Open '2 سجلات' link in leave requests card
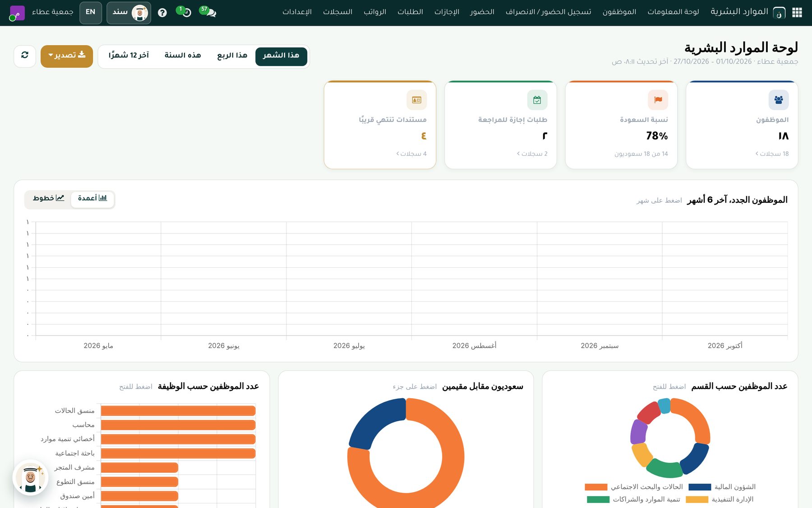Image resolution: width=812 pixels, height=508 pixels. click(532, 154)
